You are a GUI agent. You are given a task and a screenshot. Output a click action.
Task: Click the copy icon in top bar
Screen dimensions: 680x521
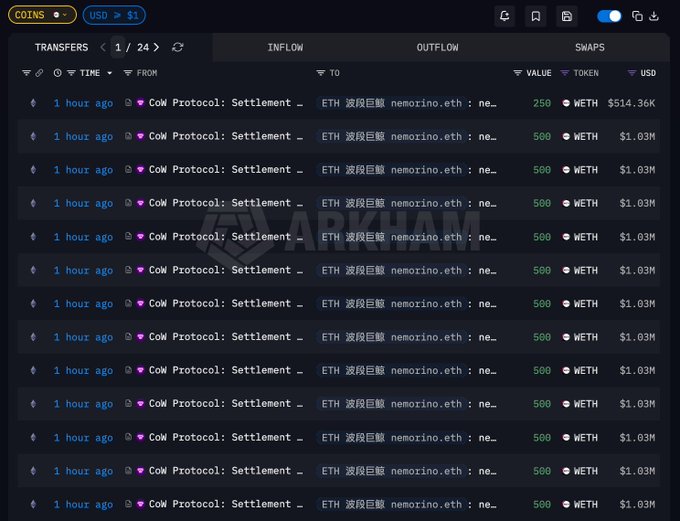[x=638, y=16]
